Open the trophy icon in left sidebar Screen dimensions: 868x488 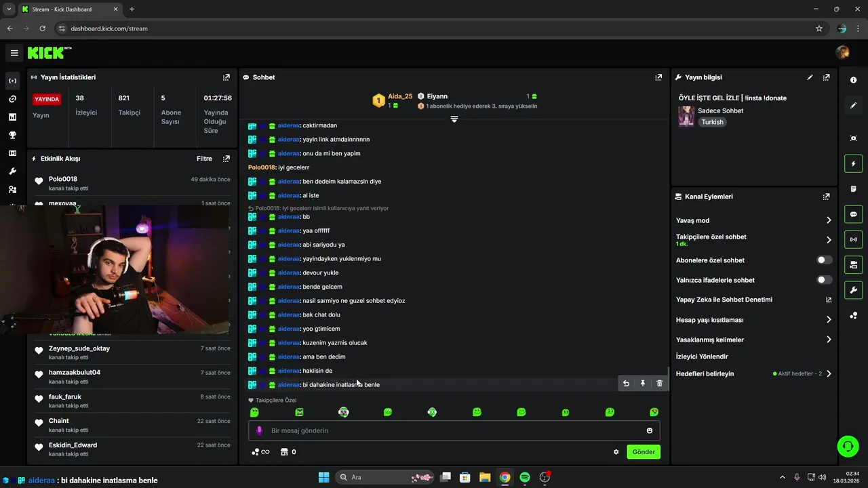12,135
